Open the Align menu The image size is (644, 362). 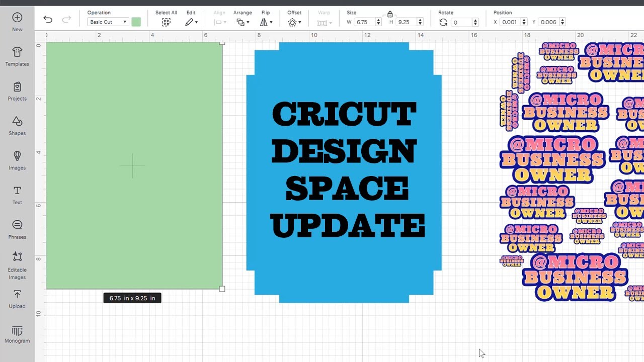tap(220, 22)
